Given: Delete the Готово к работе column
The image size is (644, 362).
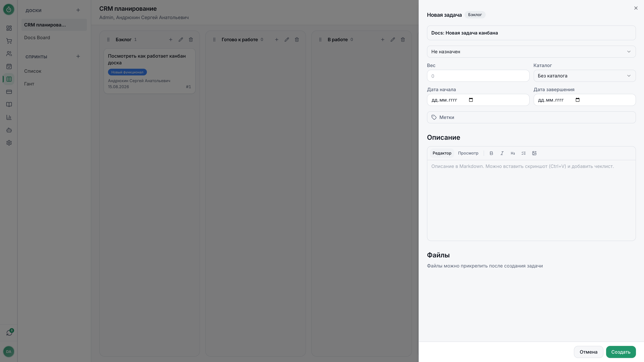Looking at the screenshot, I should [x=297, y=40].
